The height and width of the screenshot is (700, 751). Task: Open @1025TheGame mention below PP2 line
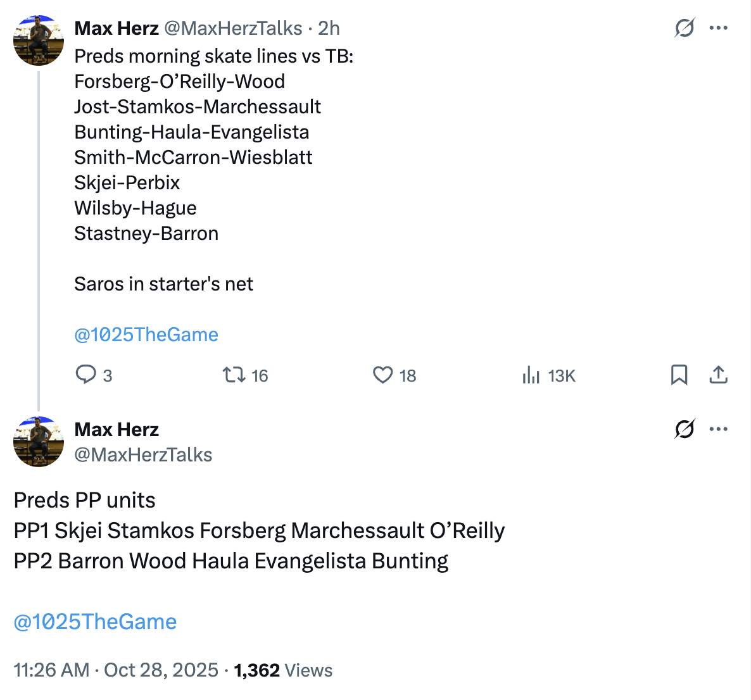(95, 622)
